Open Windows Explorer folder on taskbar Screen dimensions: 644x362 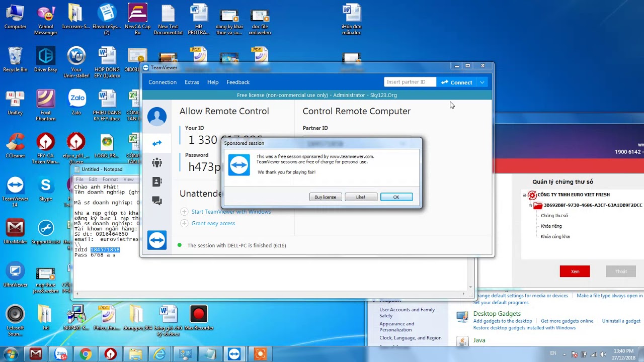135,354
